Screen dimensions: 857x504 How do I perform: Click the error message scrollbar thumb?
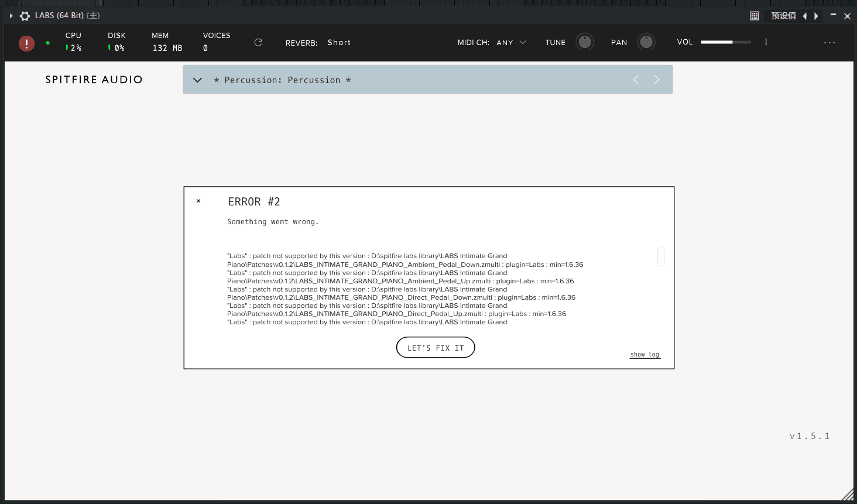pyautogui.click(x=661, y=256)
